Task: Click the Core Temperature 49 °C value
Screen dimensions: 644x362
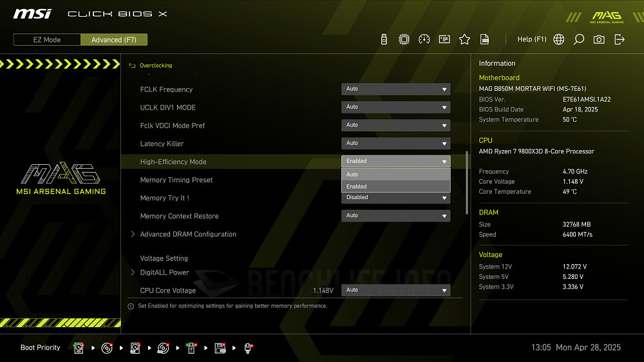Action: 569,192
